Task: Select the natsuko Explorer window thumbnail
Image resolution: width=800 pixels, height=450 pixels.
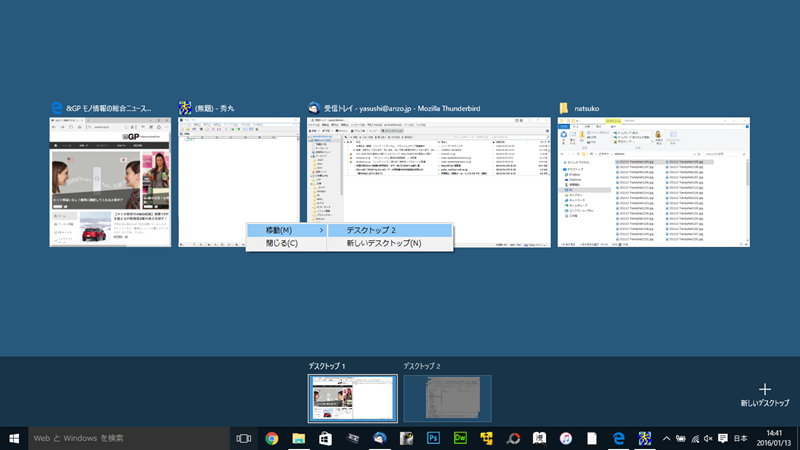Action: 653,182
